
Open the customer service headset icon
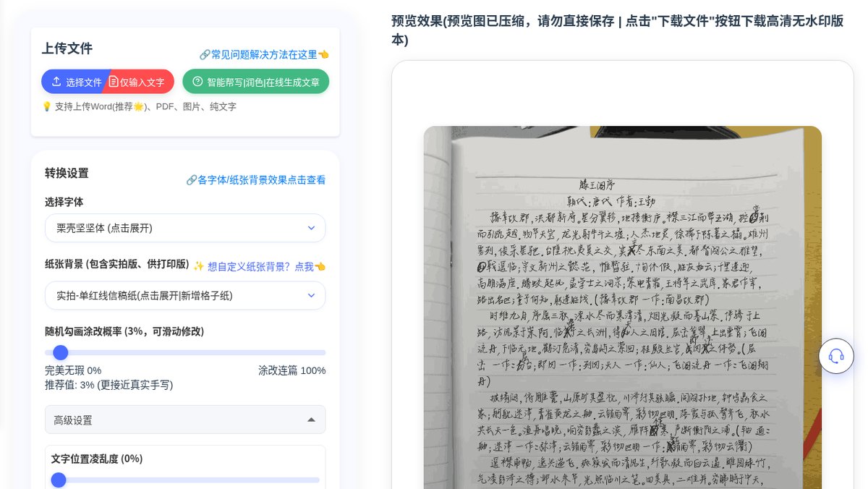pos(836,356)
